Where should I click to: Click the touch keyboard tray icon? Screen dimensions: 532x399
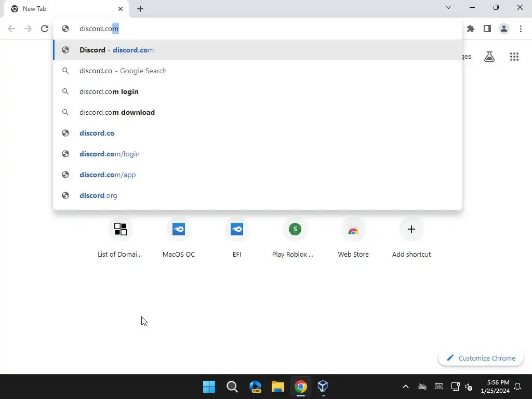(x=438, y=387)
